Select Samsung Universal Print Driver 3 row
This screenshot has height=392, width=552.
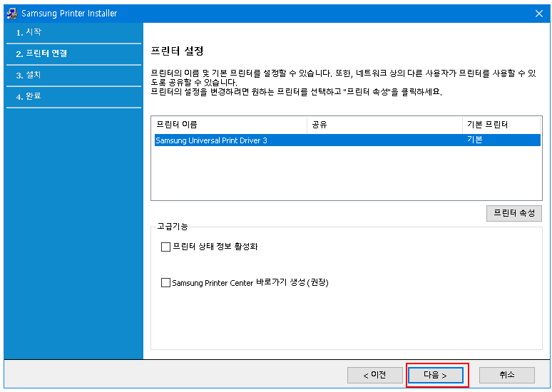click(347, 140)
